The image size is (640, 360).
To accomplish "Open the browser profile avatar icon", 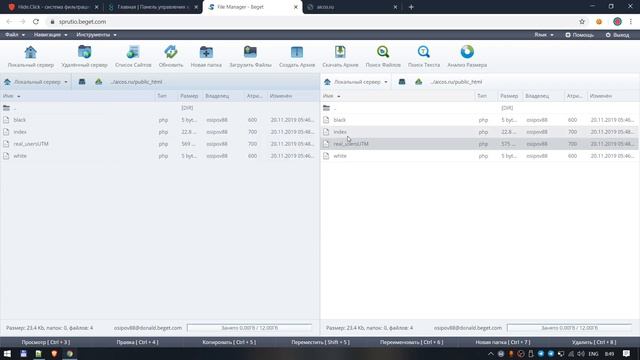I will 617,22.
